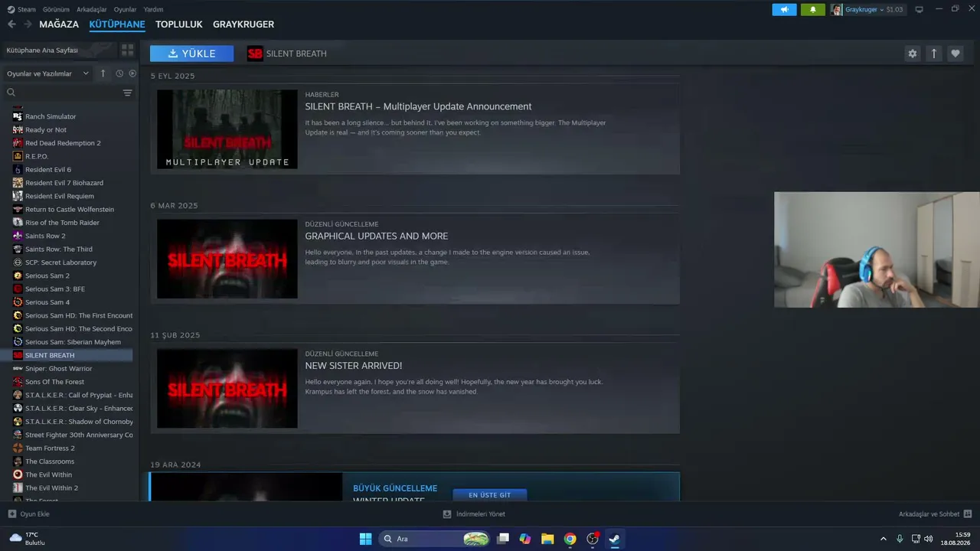Click the up-arrow button beside the gear

tap(933, 54)
